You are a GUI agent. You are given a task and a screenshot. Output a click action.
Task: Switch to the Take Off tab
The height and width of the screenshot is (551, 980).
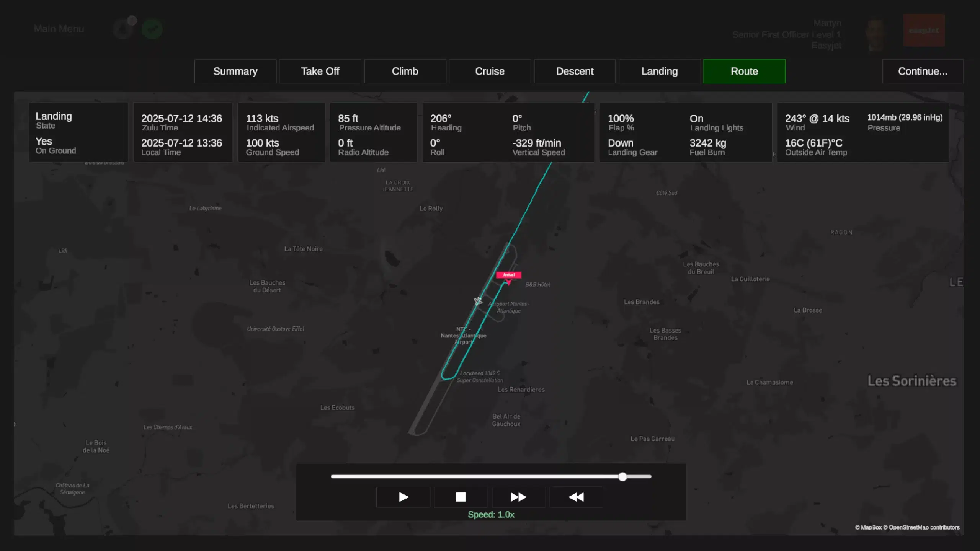tap(320, 71)
